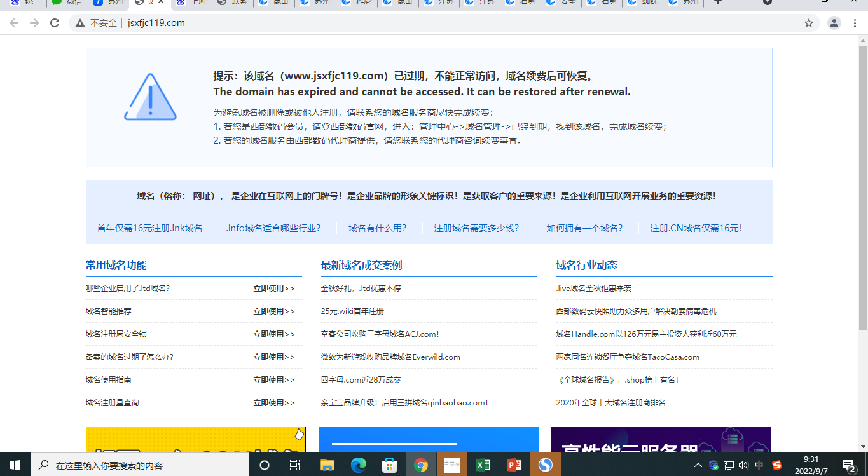The height and width of the screenshot is (476, 868).
Task: Toggle the 中 input method indicator
Action: point(759,465)
